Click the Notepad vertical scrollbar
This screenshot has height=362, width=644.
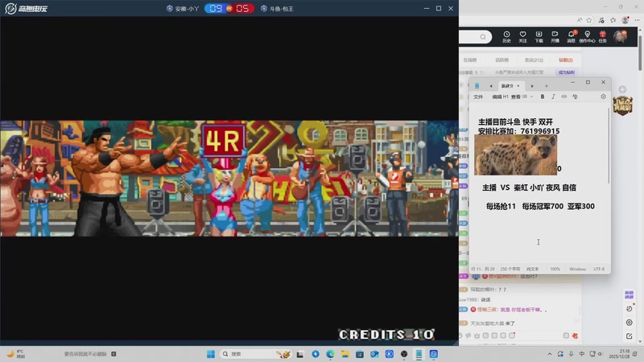609,144
